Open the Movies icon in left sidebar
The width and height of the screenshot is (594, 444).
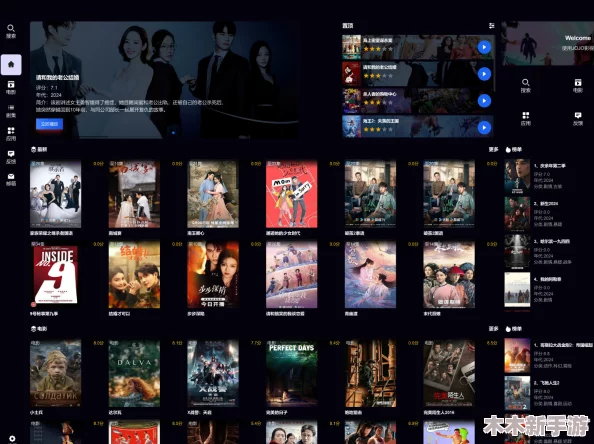[x=11, y=88]
